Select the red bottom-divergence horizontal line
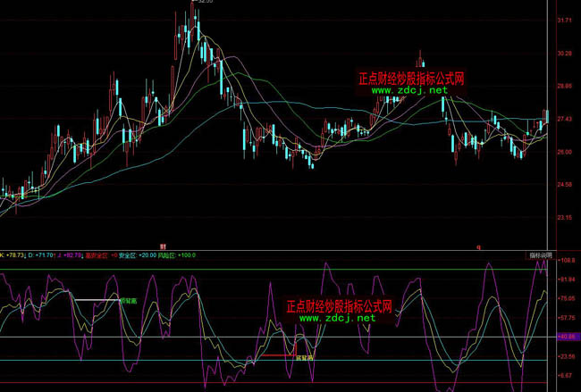The width and height of the screenshot is (581, 392). [274, 356]
